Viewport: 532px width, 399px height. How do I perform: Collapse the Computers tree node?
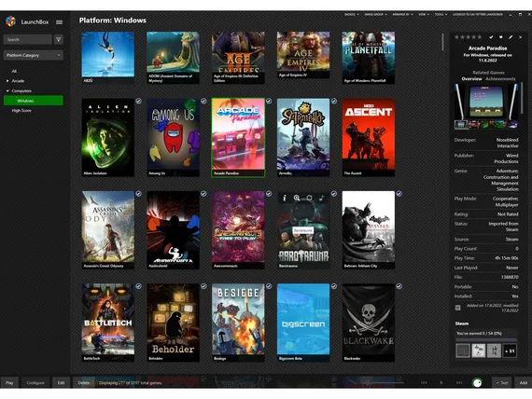coord(7,90)
